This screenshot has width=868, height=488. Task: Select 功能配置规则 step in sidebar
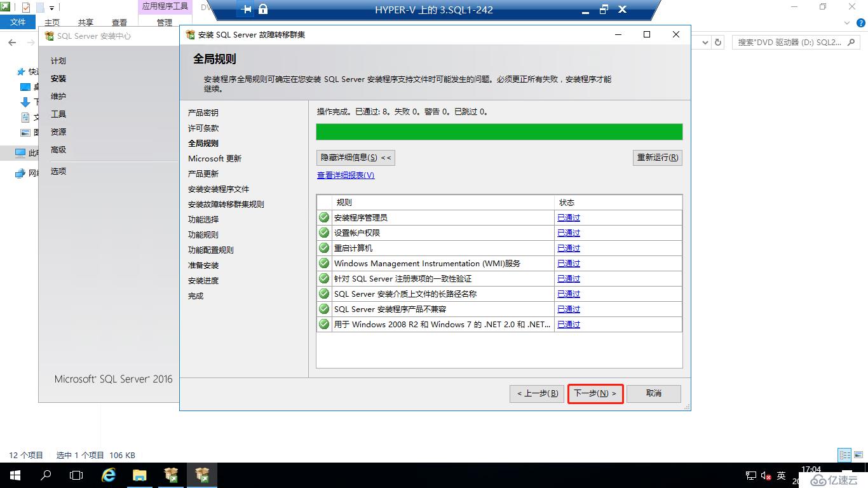click(211, 250)
